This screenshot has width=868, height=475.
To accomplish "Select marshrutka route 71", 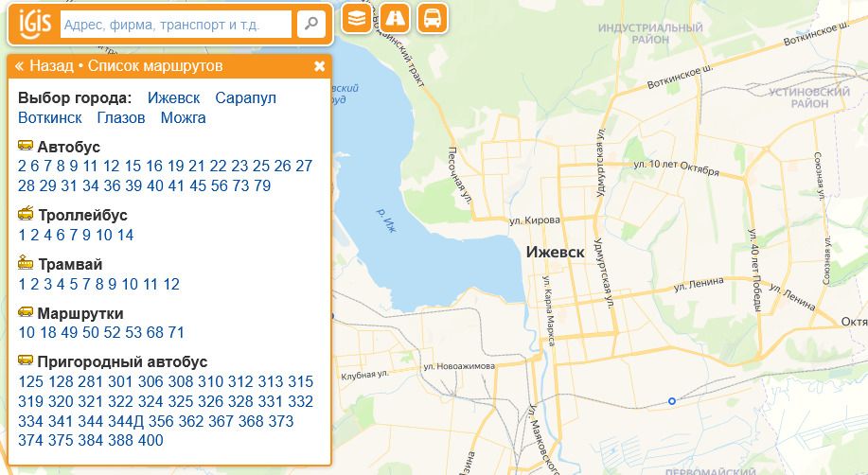I will point(176,333).
